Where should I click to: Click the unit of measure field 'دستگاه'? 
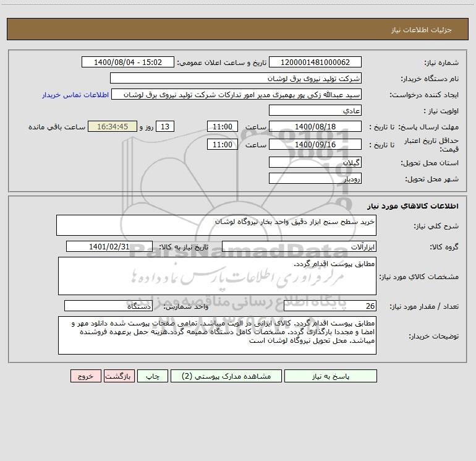click(108, 306)
